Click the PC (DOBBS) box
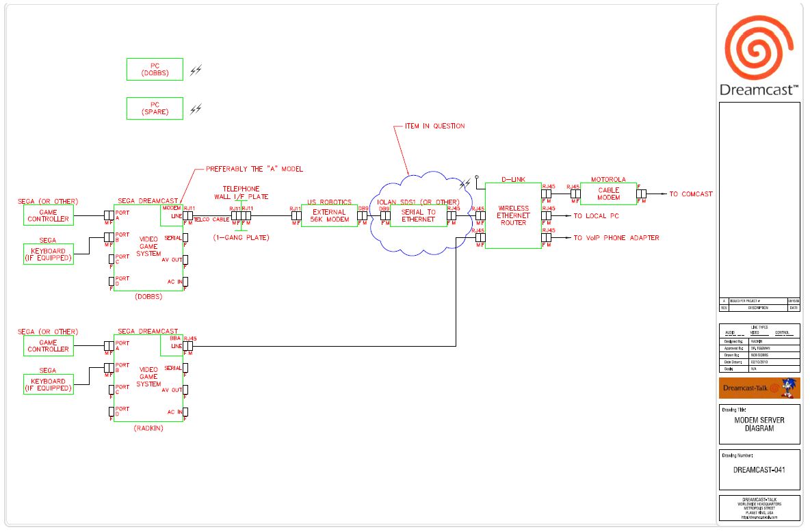810x532 pixels. point(155,69)
